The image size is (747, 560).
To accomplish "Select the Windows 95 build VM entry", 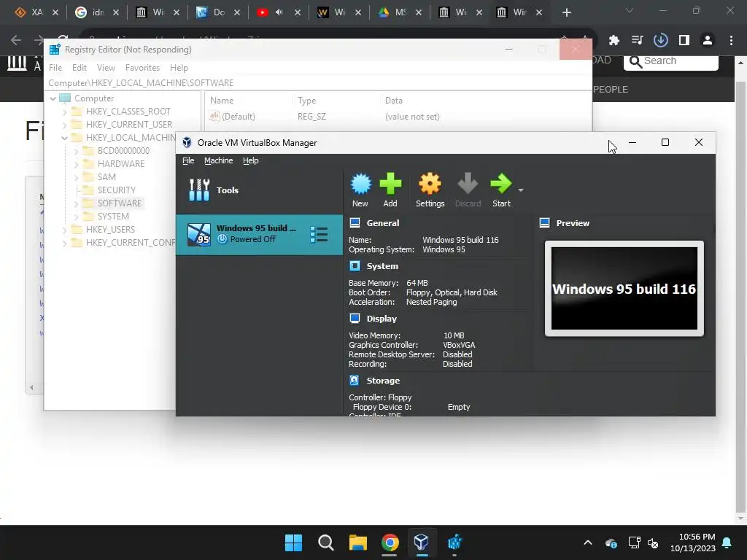I will pyautogui.click(x=259, y=234).
